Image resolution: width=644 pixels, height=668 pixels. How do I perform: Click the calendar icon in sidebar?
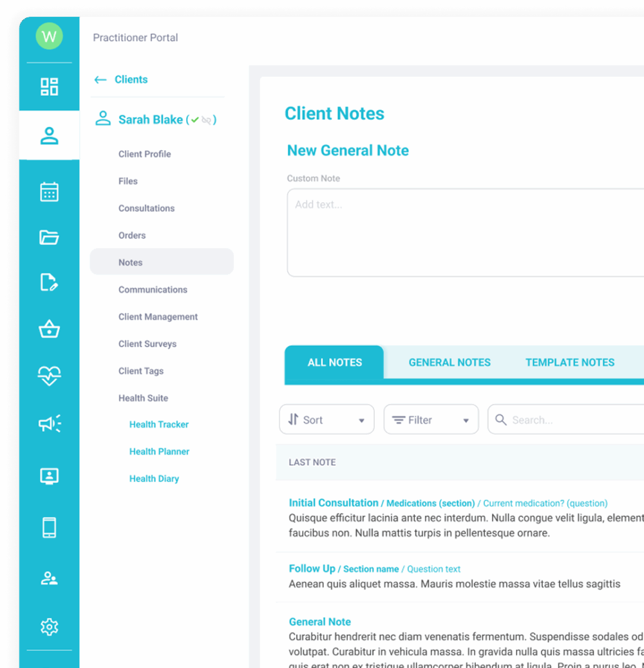49,192
